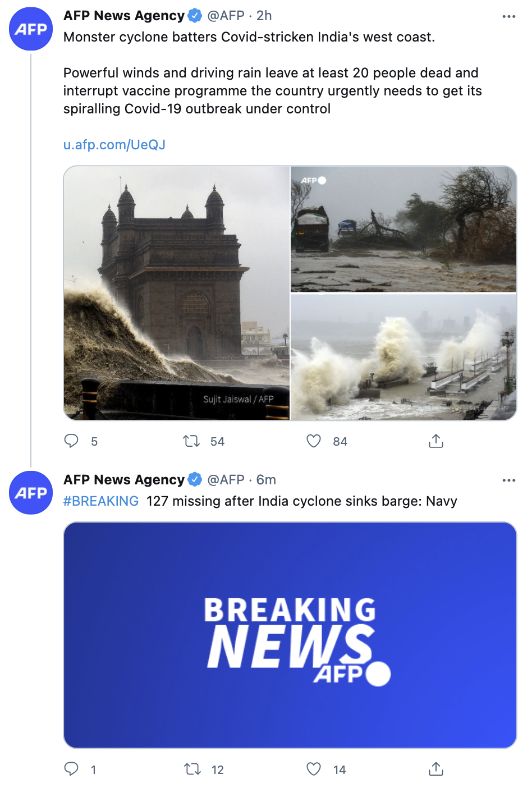View photo of truck and fallen trees
Viewport: 532px width, 788px height.
click(403, 229)
